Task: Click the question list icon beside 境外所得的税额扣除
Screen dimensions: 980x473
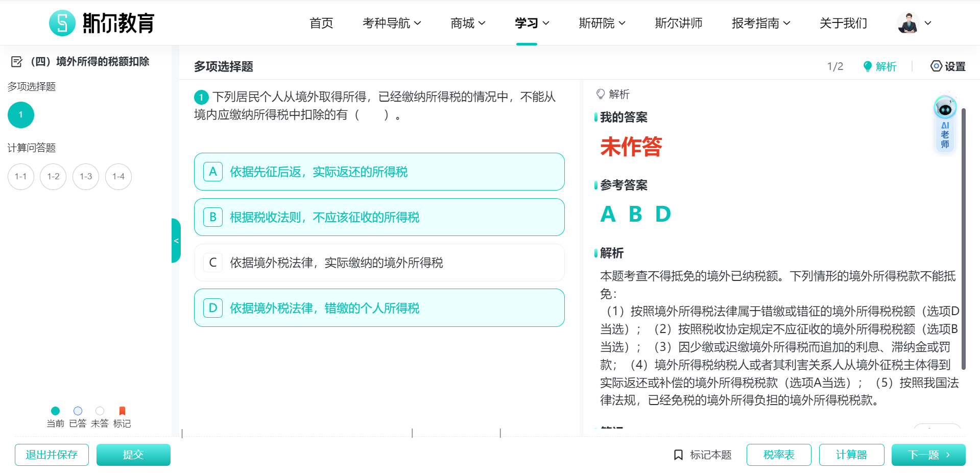Action: (16, 61)
